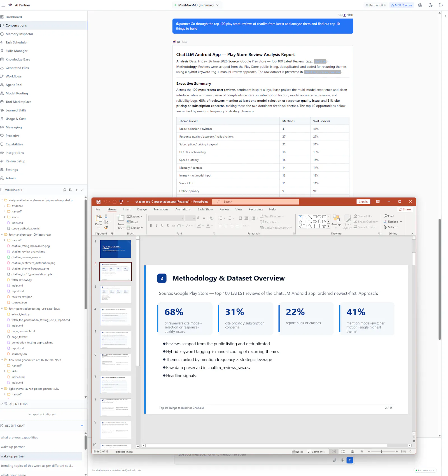
Task: Click Format Painter brush in Clipboard group
Action: (106, 227)
